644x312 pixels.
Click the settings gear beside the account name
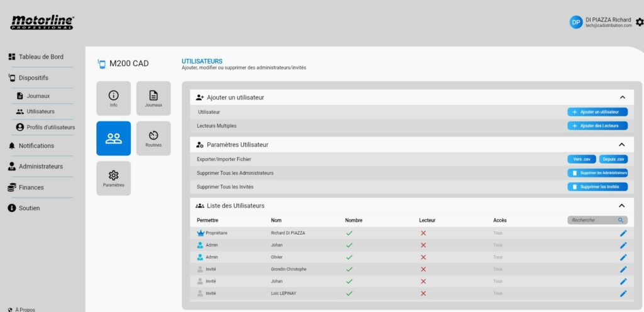[639, 22]
